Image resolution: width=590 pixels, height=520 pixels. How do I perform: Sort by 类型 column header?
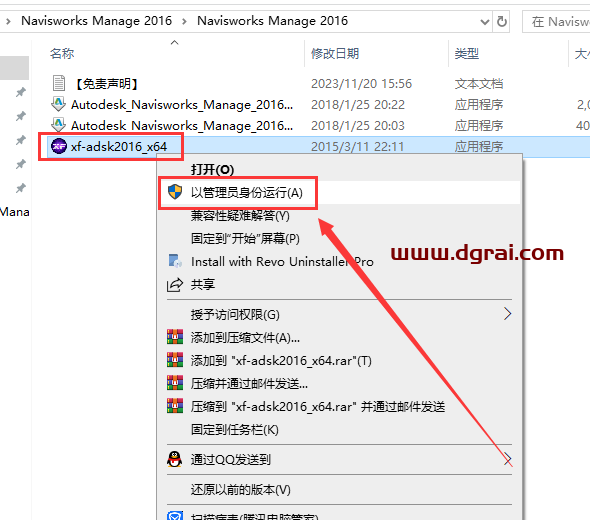click(467, 53)
